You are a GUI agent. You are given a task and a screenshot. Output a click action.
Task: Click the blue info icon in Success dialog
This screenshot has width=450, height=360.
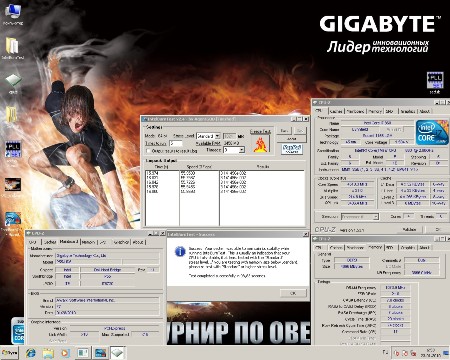pos(180,251)
